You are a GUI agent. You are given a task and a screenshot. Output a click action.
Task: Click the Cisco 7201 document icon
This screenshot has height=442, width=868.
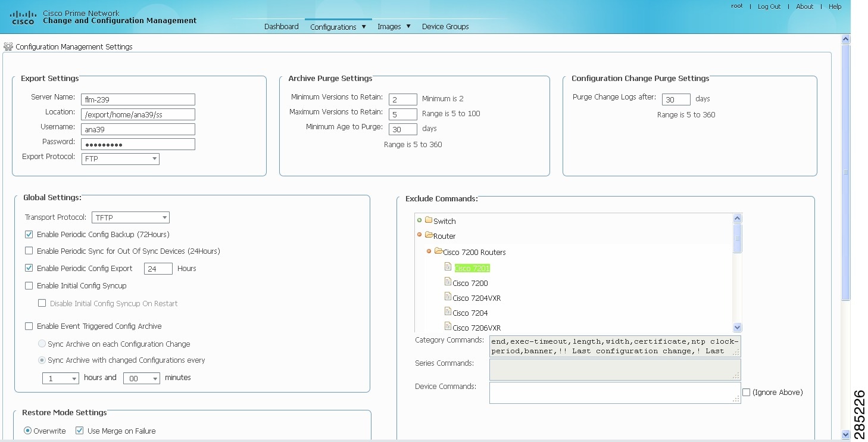448,267
